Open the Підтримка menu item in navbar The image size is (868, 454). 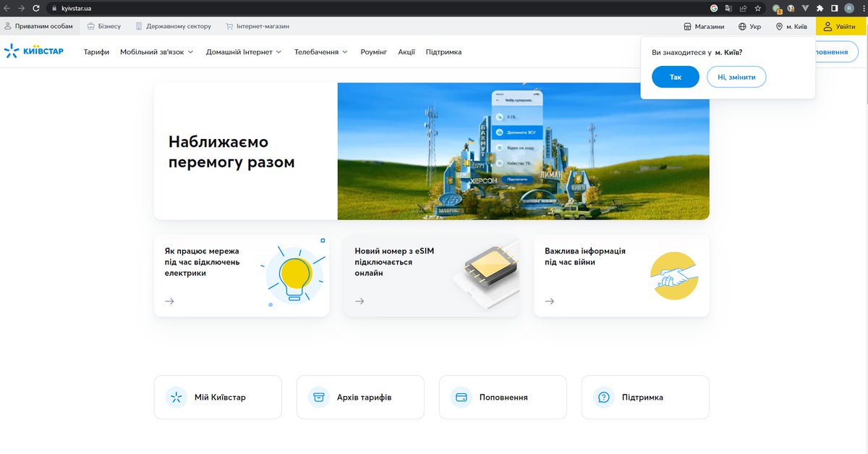(443, 52)
